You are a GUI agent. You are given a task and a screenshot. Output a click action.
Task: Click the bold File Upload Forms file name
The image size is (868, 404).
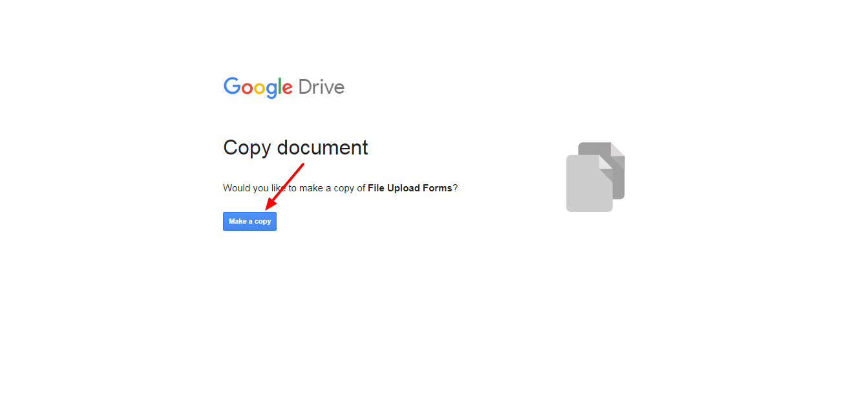410,188
